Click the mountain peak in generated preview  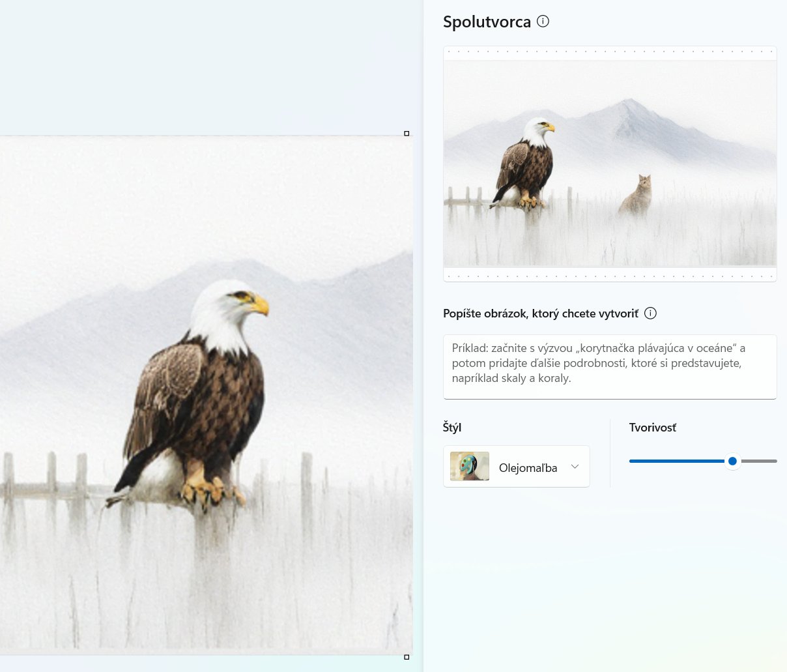click(x=629, y=103)
